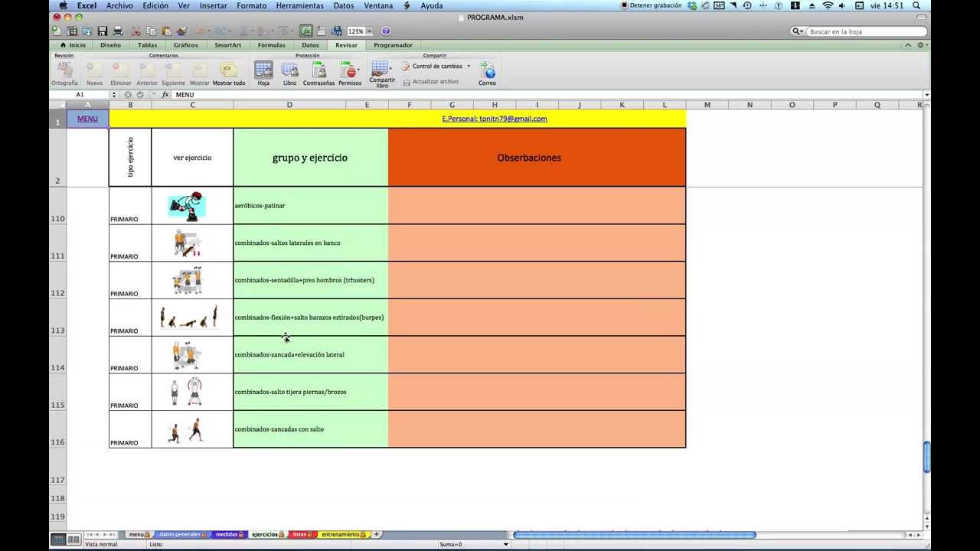Image resolution: width=980 pixels, height=551 pixels.
Task: Expand the formula bar arrow
Action: (x=926, y=95)
